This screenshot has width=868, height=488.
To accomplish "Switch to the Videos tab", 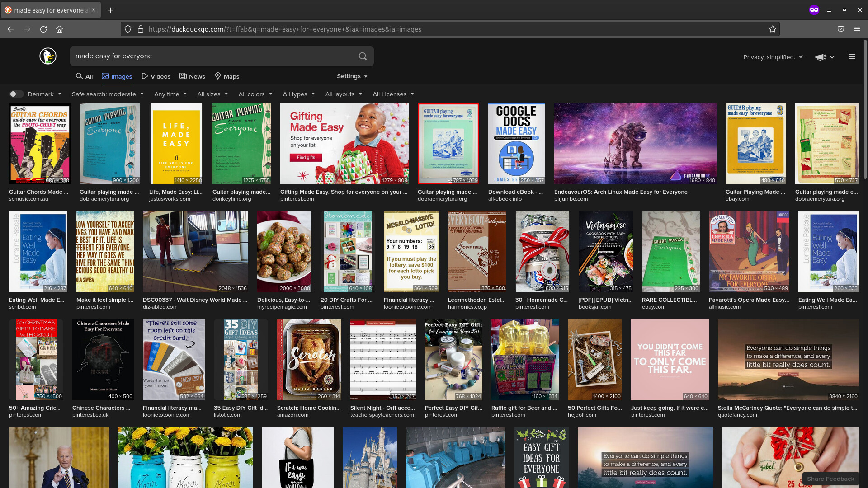I will [x=156, y=76].
